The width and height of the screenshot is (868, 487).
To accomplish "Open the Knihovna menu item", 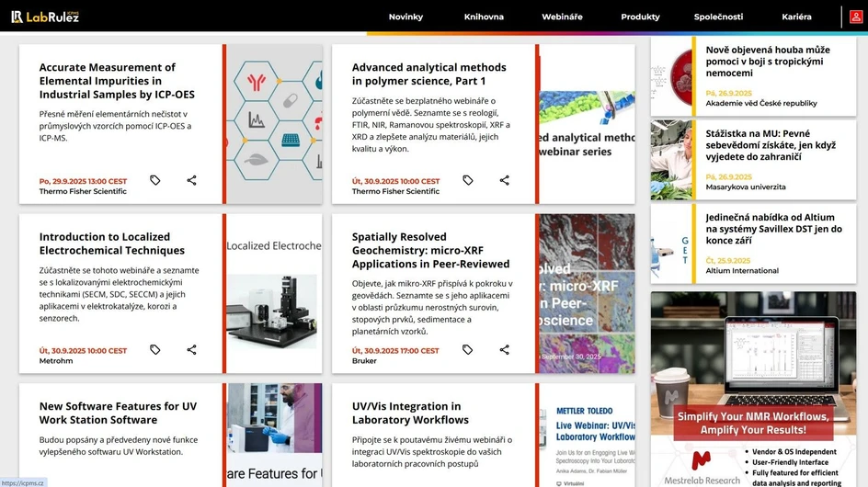I will point(484,17).
